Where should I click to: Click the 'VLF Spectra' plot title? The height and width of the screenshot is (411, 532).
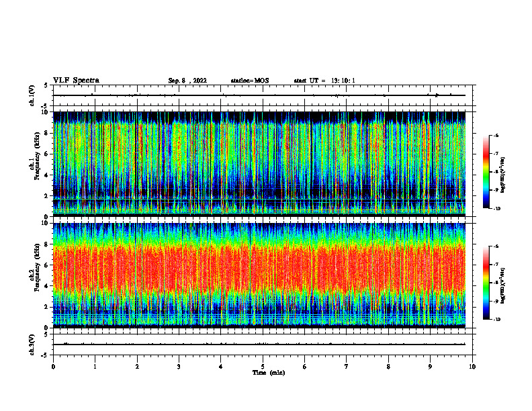pos(76,81)
